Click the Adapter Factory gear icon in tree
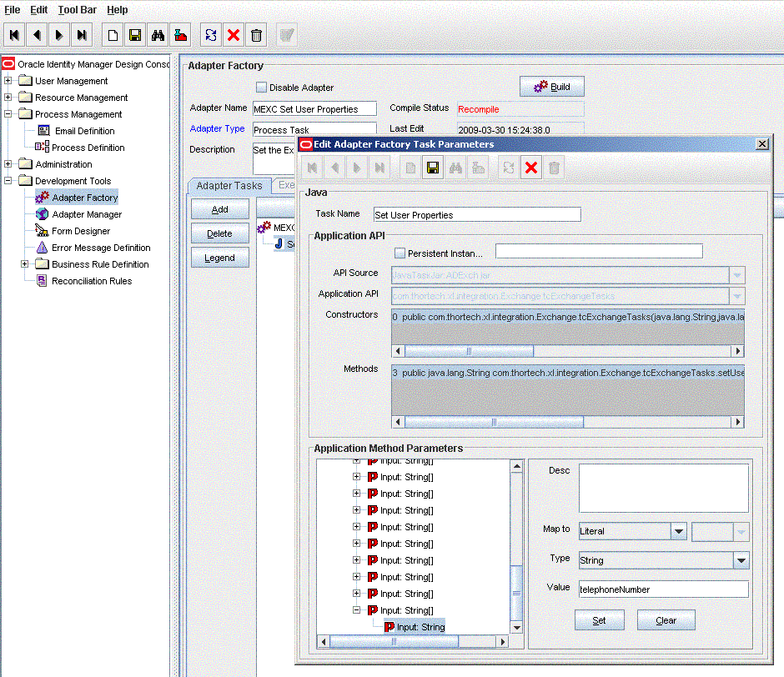This screenshot has width=784, height=677. click(x=43, y=198)
